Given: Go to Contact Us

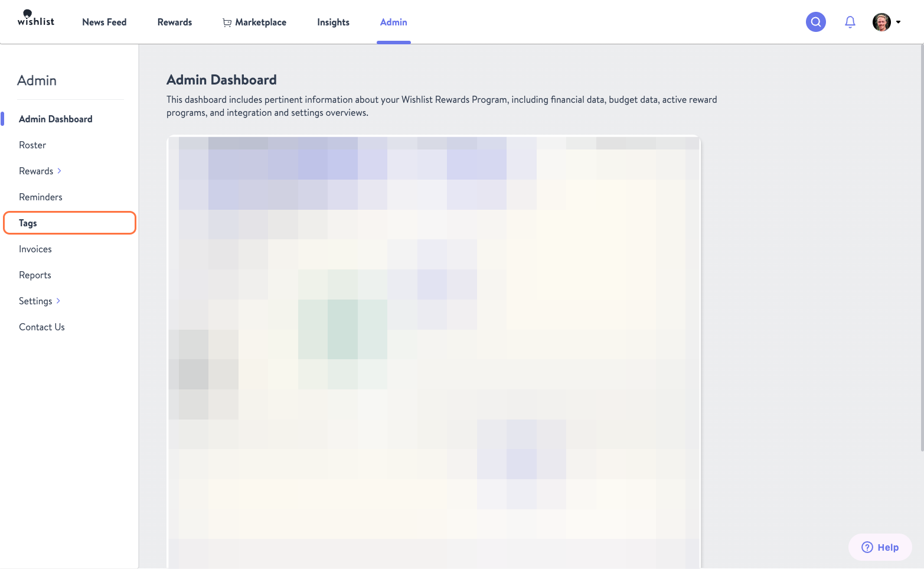Looking at the screenshot, I should 41,327.
